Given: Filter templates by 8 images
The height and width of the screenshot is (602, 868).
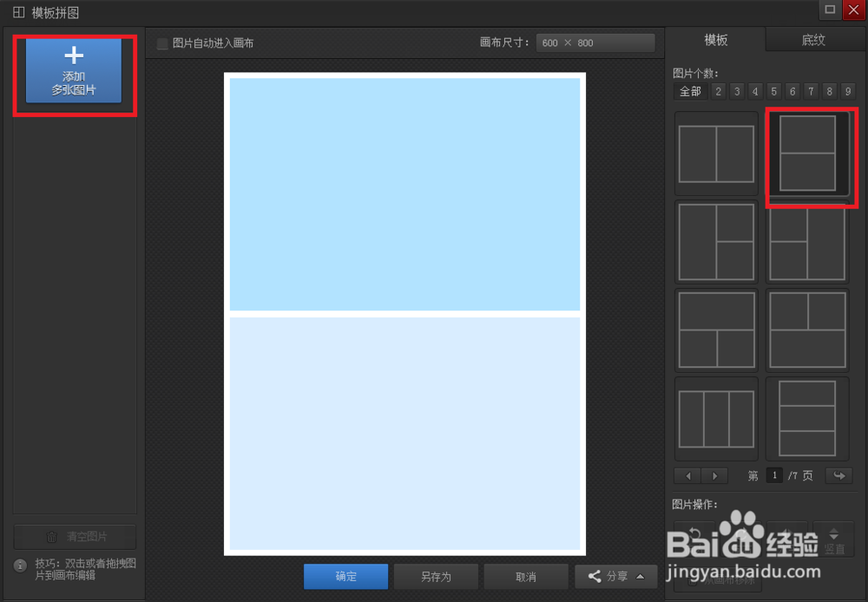Looking at the screenshot, I should point(829,91).
